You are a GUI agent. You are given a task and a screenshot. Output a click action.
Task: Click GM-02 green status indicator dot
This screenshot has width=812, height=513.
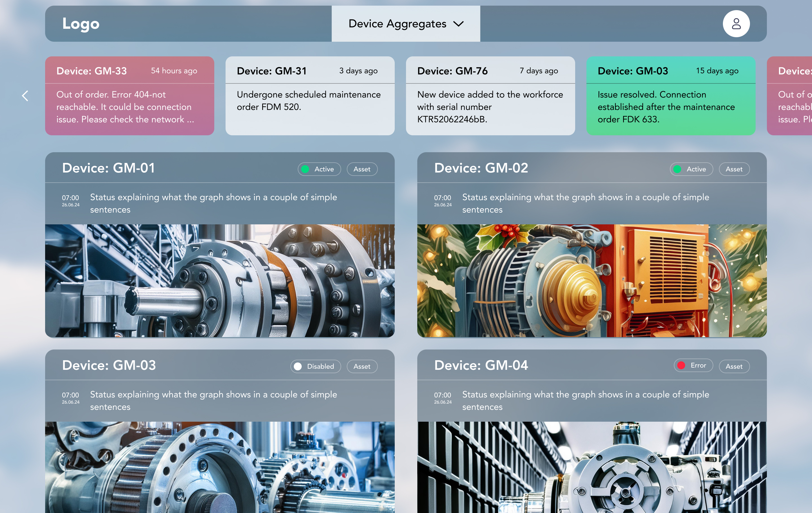tap(677, 169)
